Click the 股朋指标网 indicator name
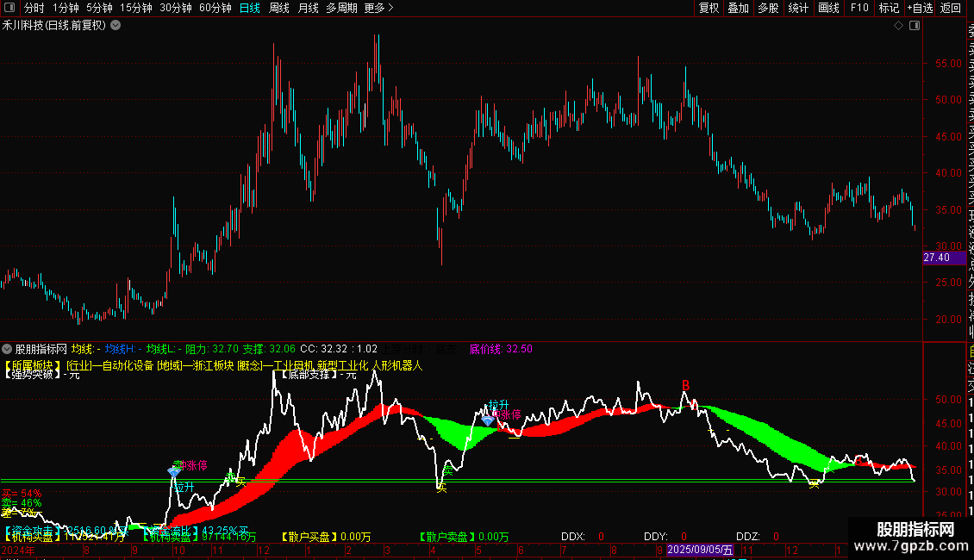974x560 pixels. point(41,349)
